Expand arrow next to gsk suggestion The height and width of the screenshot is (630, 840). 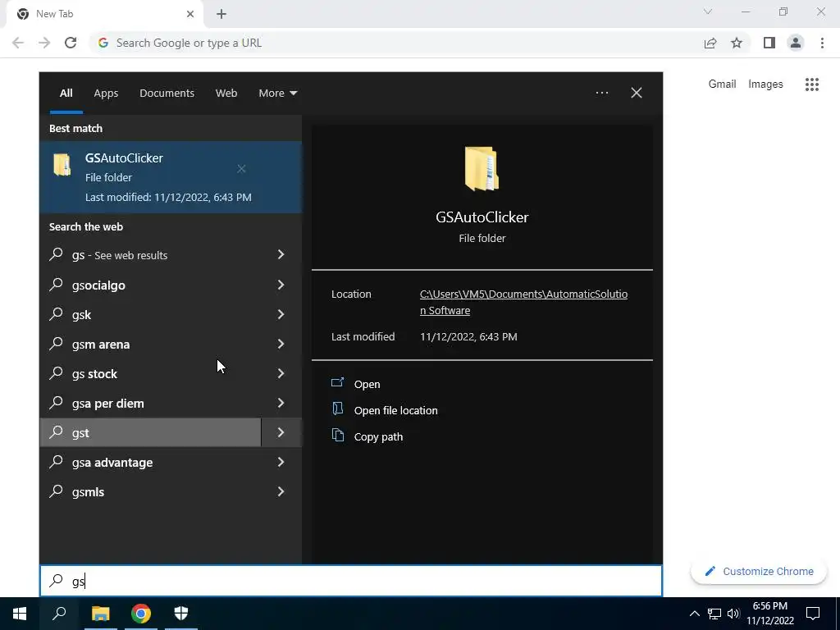pyautogui.click(x=281, y=314)
